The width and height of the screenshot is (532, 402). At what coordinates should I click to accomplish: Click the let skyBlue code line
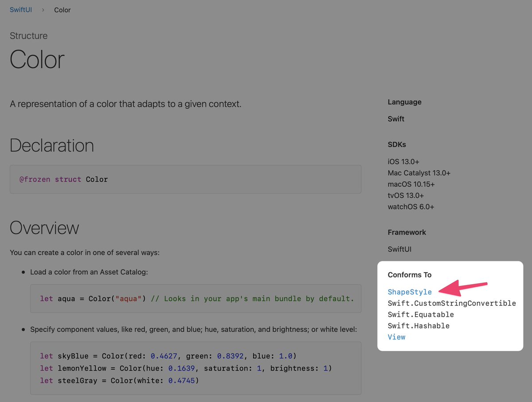pos(168,356)
